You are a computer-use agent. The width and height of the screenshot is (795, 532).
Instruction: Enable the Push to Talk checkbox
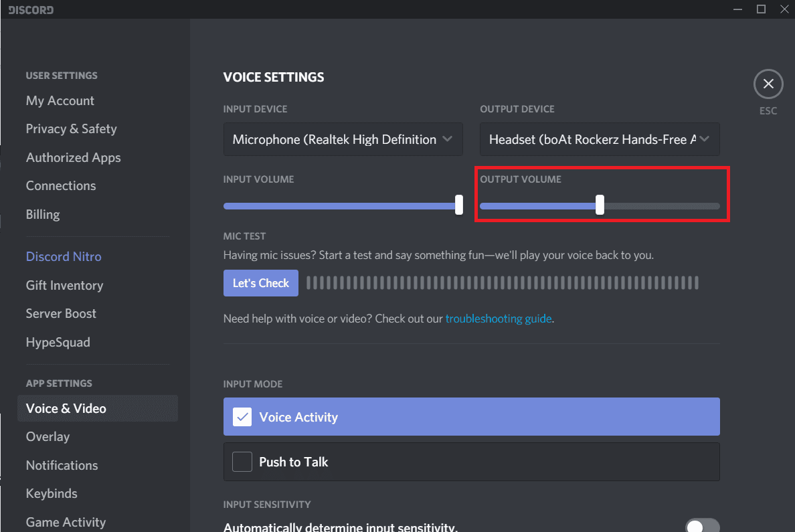click(x=242, y=462)
